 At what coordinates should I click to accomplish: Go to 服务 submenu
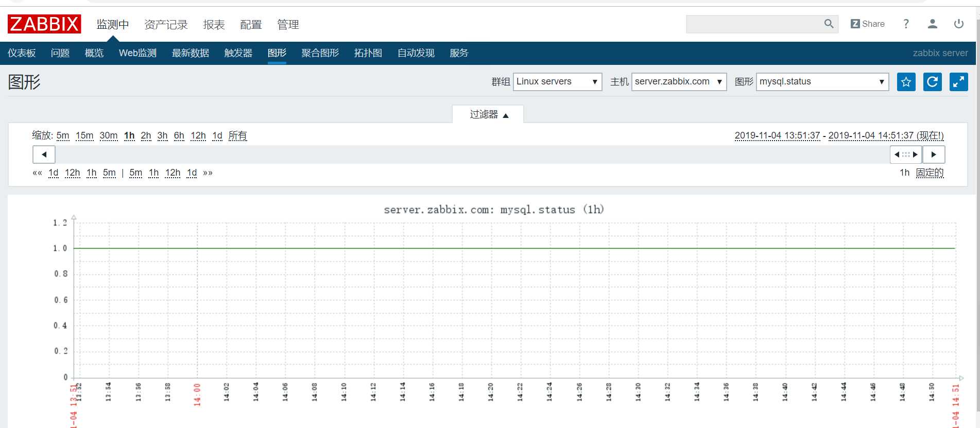point(459,53)
